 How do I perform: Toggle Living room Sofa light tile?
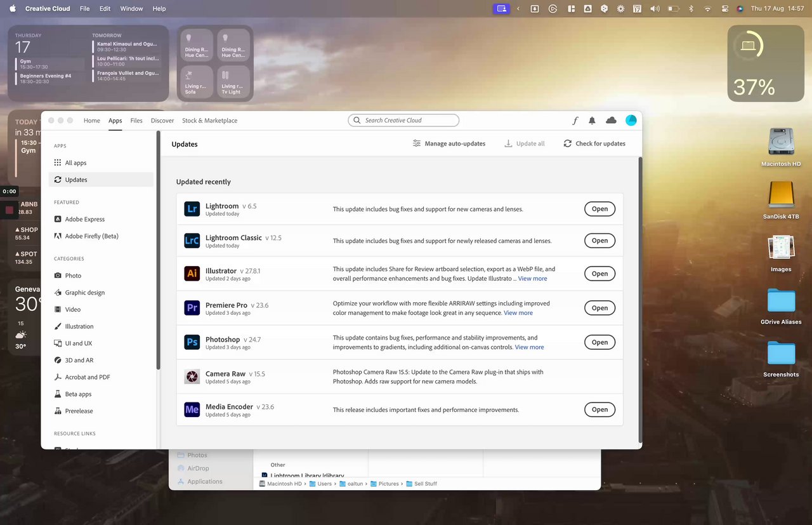click(x=197, y=82)
